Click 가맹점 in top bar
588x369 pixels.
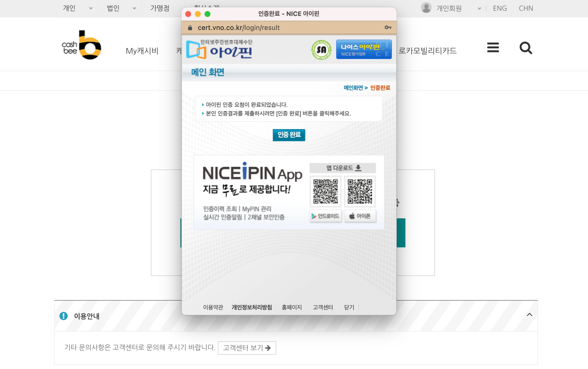[160, 8]
